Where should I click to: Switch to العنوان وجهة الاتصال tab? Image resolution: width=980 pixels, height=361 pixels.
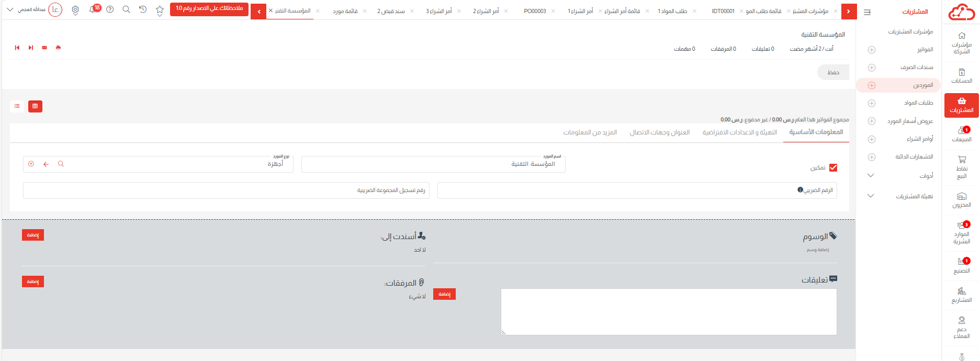(x=659, y=132)
